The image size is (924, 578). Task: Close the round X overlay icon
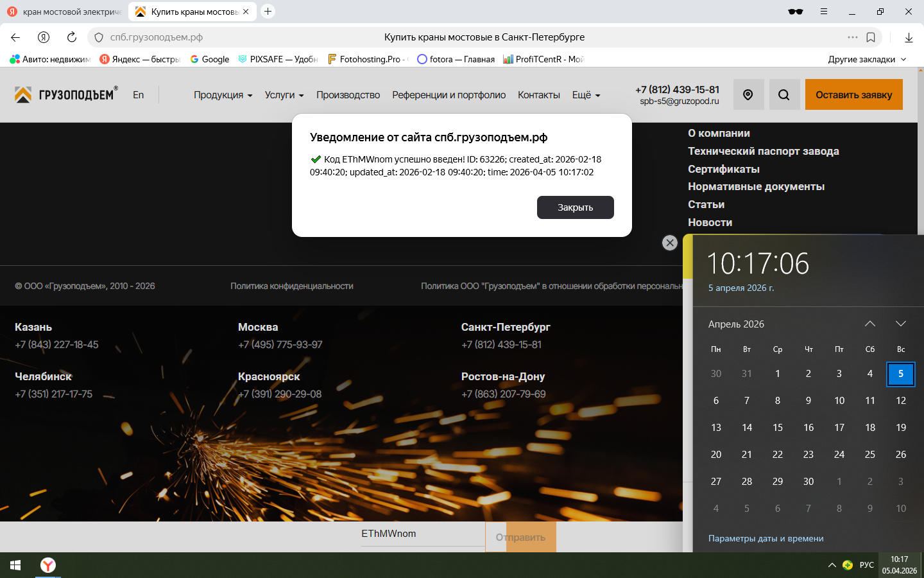coord(670,243)
